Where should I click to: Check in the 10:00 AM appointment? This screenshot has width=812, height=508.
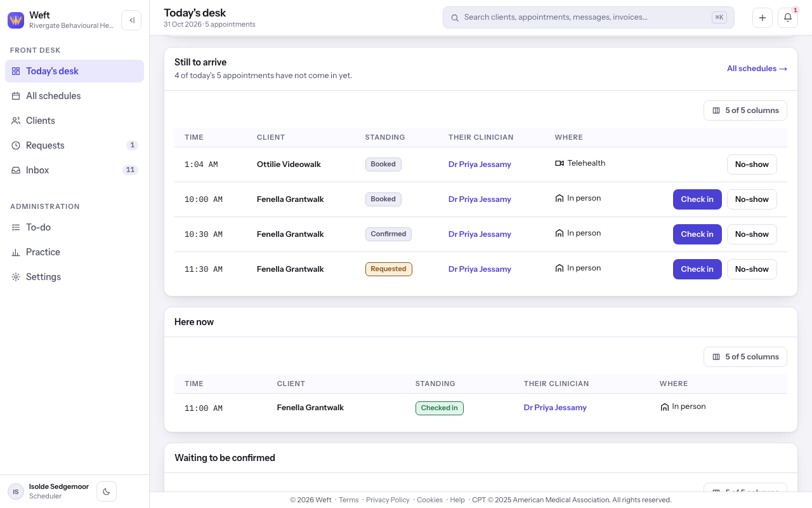697,199
